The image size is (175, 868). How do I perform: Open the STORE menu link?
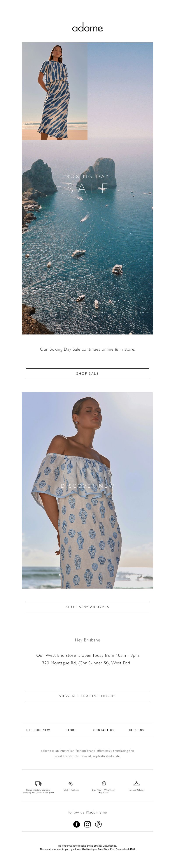tap(71, 730)
